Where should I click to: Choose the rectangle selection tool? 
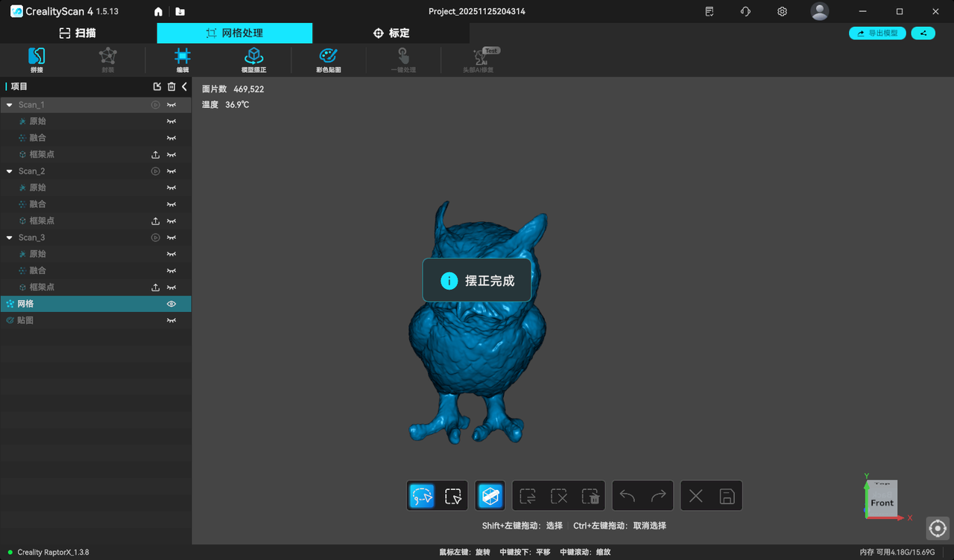pyautogui.click(x=452, y=496)
